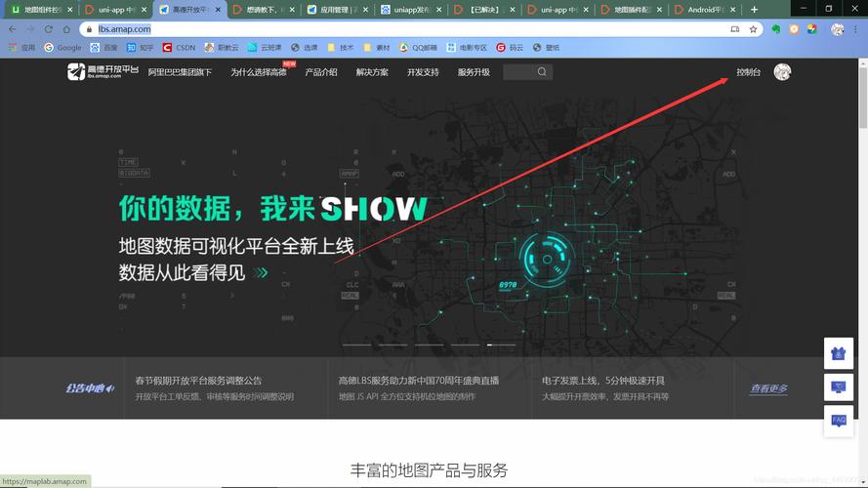
Task: Expand the 服务升级 nav menu
Action: [474, 72]
